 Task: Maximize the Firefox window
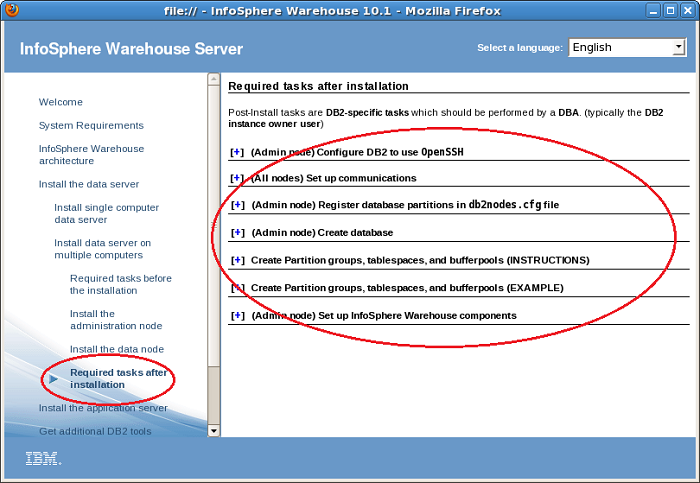(x=670, y=11)
